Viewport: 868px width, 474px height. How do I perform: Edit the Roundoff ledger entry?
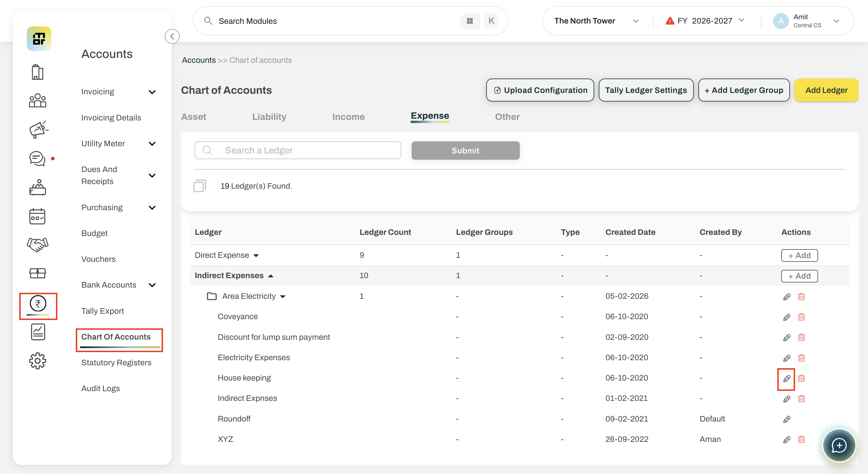[x=786, y=419]
